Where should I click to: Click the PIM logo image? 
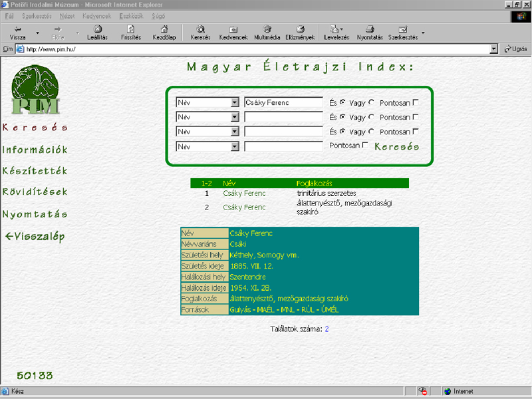(x=35, y=90)
